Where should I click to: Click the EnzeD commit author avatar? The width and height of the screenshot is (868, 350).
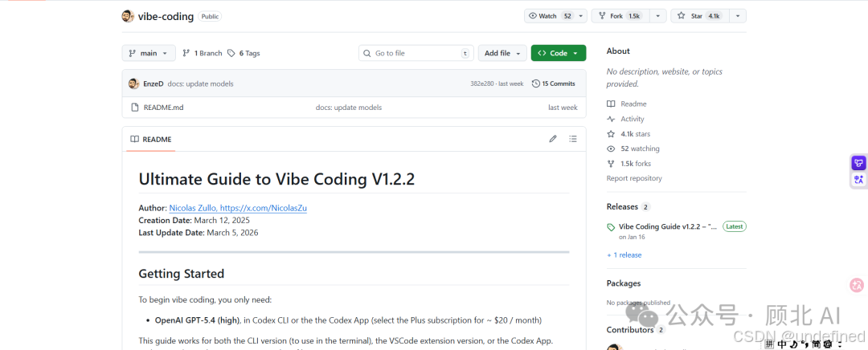point(133,83)
